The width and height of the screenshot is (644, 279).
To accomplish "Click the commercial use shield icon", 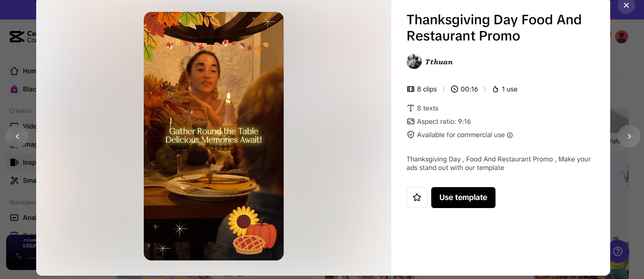I will 411,135.
